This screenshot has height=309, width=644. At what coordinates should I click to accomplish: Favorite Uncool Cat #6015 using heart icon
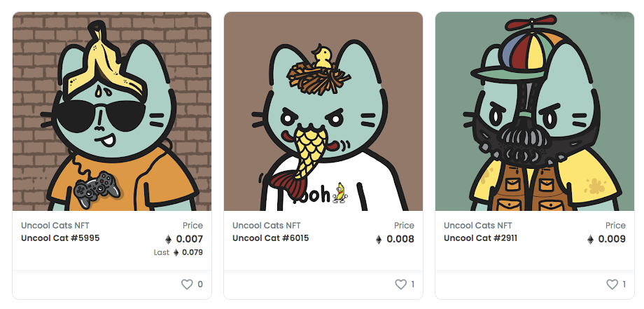[400, 284]
